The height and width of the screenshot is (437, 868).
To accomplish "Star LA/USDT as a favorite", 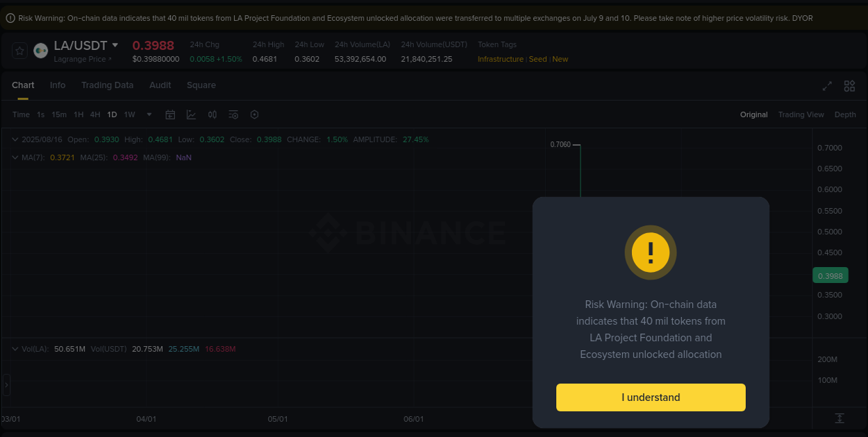I will [x=19, y=50].
